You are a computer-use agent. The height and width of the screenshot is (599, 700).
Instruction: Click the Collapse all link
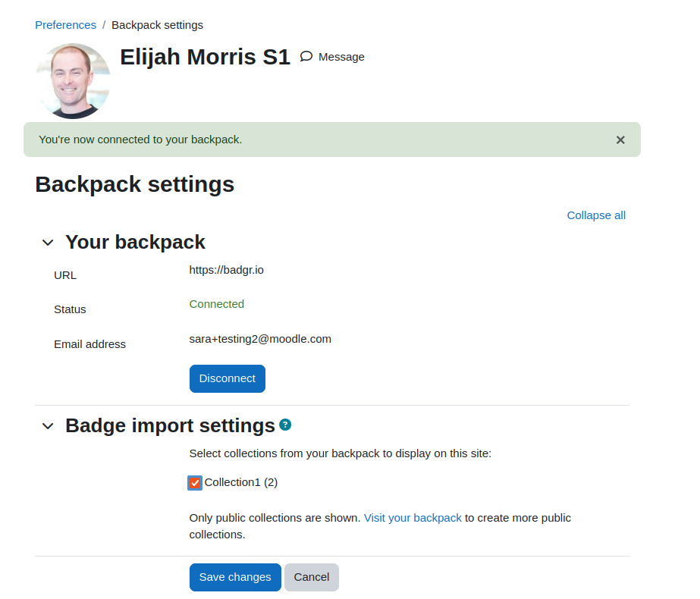596,215
